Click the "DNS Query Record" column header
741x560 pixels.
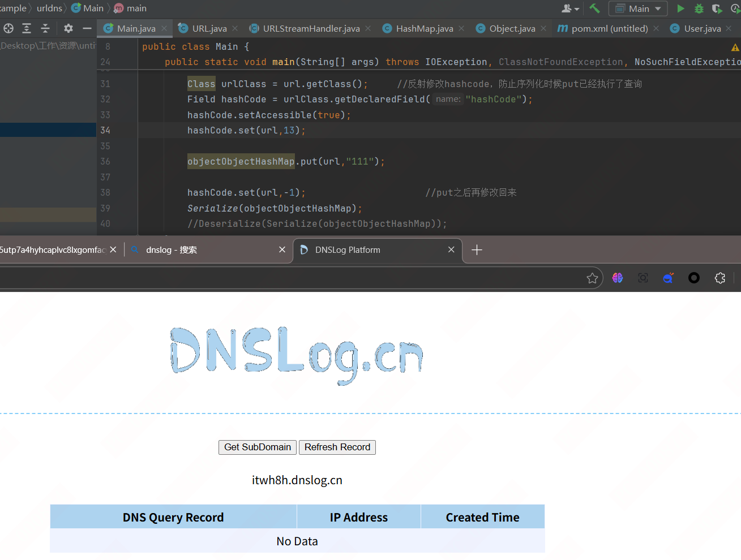click(x=173, y=517)
